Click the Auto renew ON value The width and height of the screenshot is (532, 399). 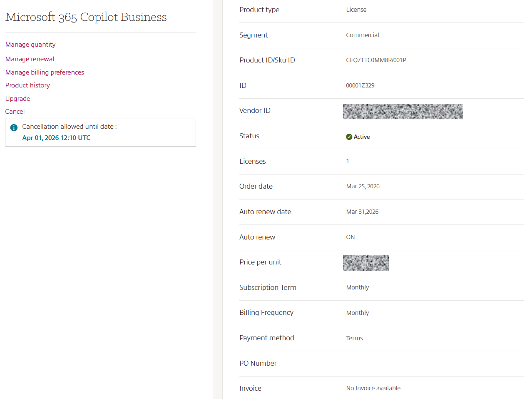[350, 237]
